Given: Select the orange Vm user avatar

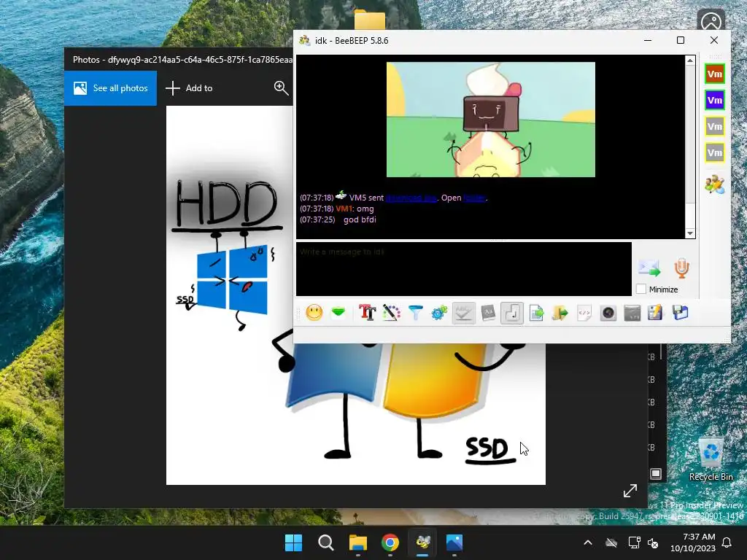Looking at the screenshot, I should [x=715, y=74].
